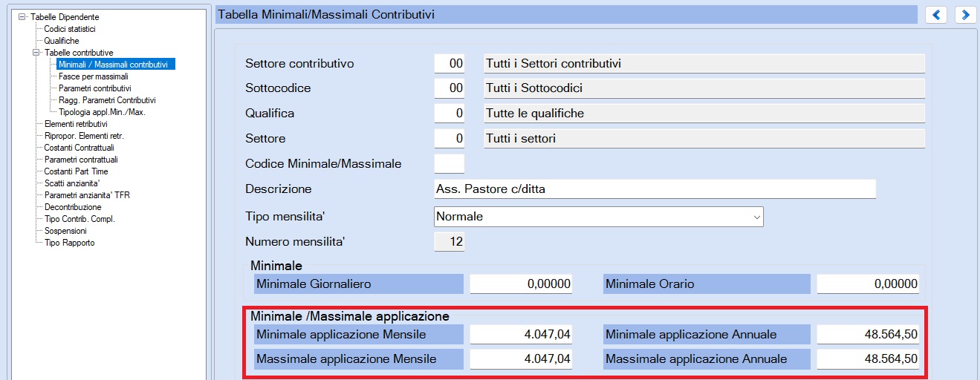Click the Qualifica code field
Viewport: 980px width, 380px height.
click(x=450, y=114)
